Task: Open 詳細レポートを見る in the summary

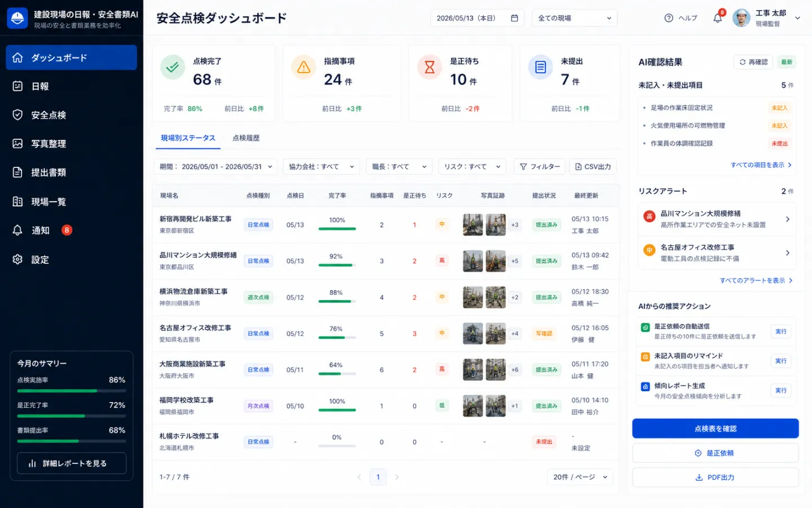Action: (72, 463)
